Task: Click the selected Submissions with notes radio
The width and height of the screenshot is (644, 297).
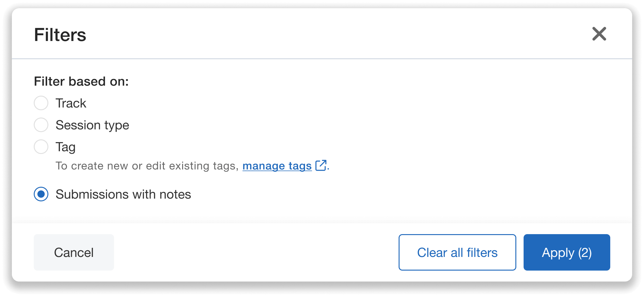Action: (41, 194)
